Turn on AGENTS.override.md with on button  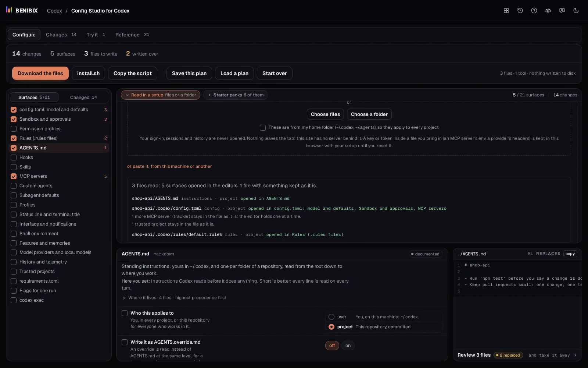(348, 346)
